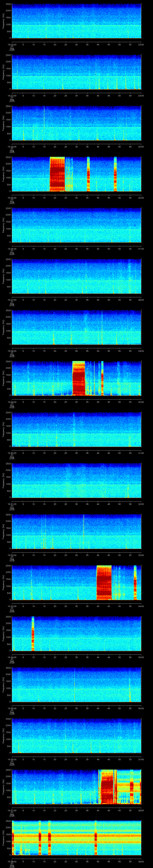Click 'Frequency (Hz)' axis label of the 19:22:00 panel
Screen dimensions: 153x868
click(x=3, y=21)
